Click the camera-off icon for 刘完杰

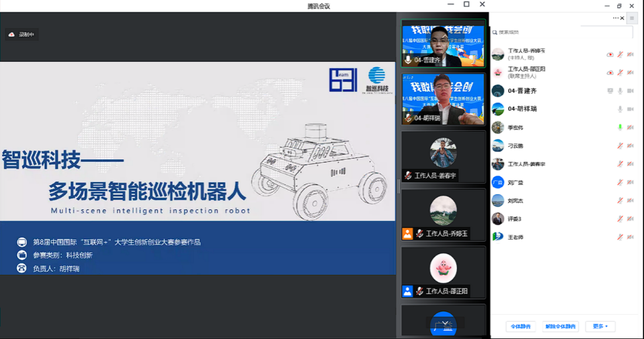click(x=630, y=201)
